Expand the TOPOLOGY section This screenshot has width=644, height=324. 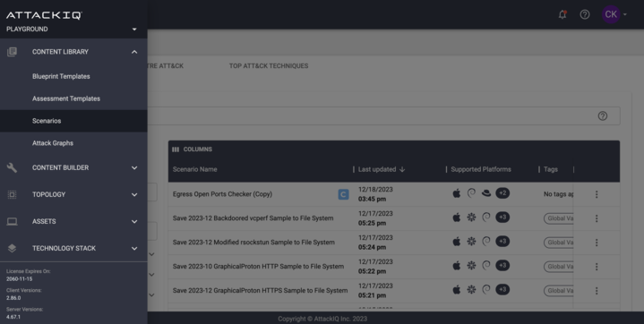point(134,194)
